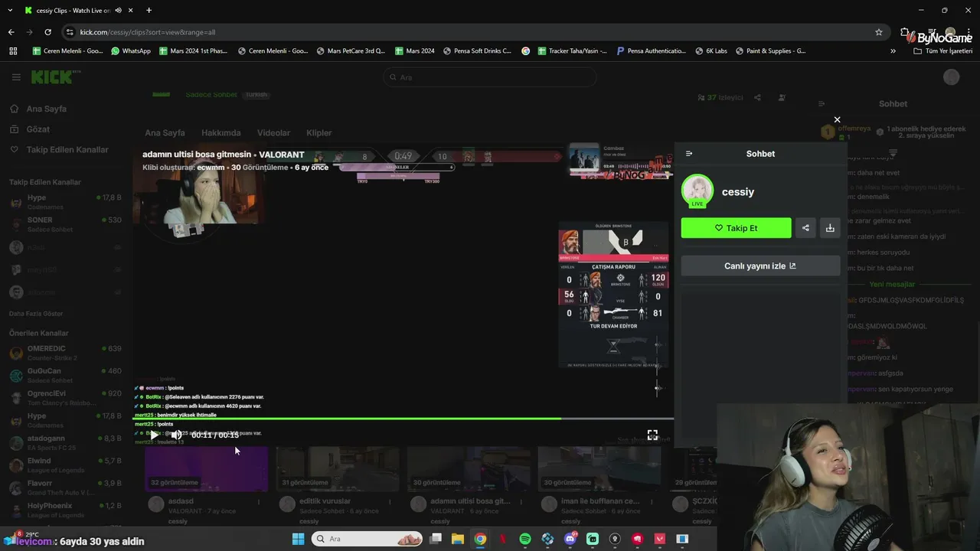Expand Daha Fazla Göster in sidebar
The width and height of the screenshot is (980, 551).
(36, 314)
